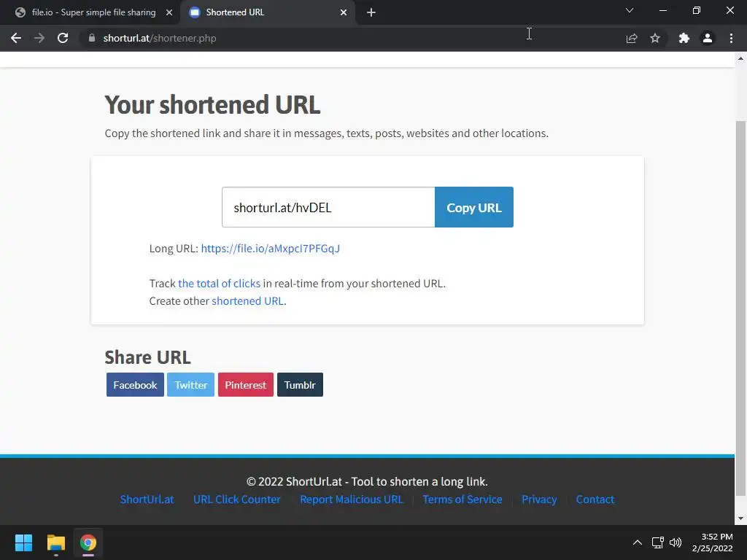Viewport: 747px width, 560px height.
Task: Open URL Click Counter footer link
Action: click(x=237, y=499)
